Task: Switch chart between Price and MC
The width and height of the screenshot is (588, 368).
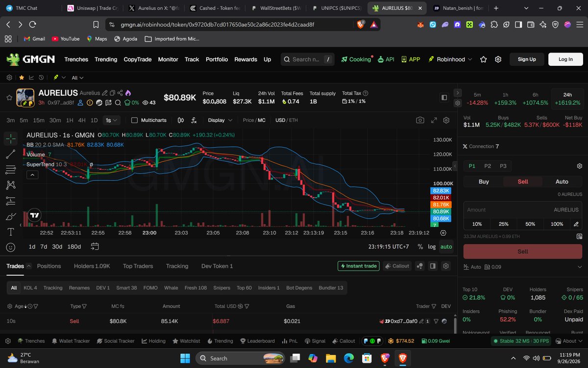Action: click(254, 120)
